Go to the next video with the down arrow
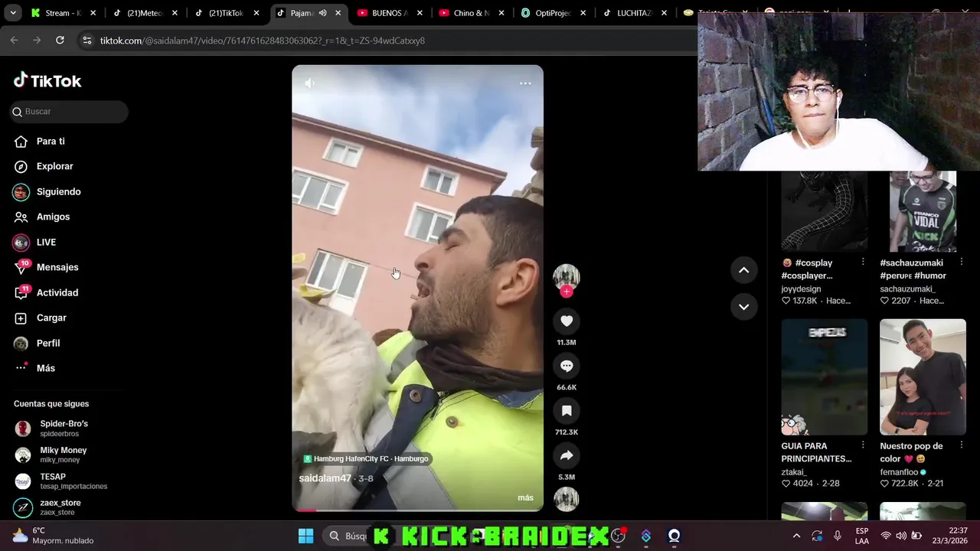The width and height of the screenshot is (980, 551). click(743, 307)
